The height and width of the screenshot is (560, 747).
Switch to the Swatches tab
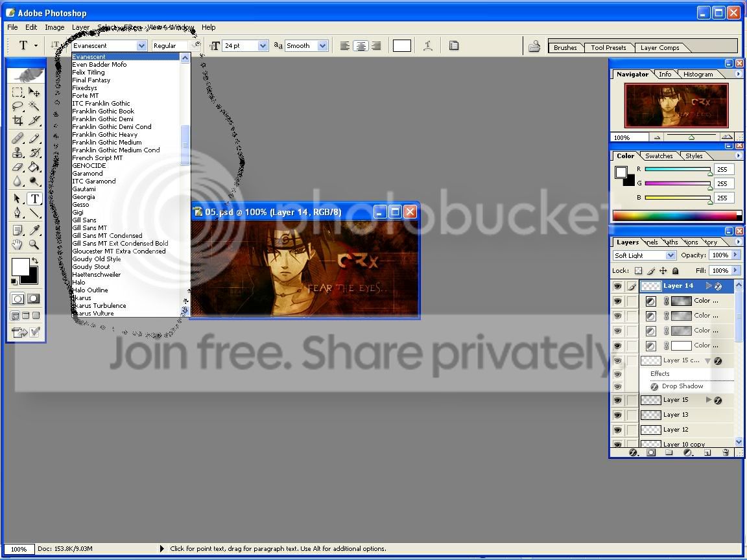[659, 156]
